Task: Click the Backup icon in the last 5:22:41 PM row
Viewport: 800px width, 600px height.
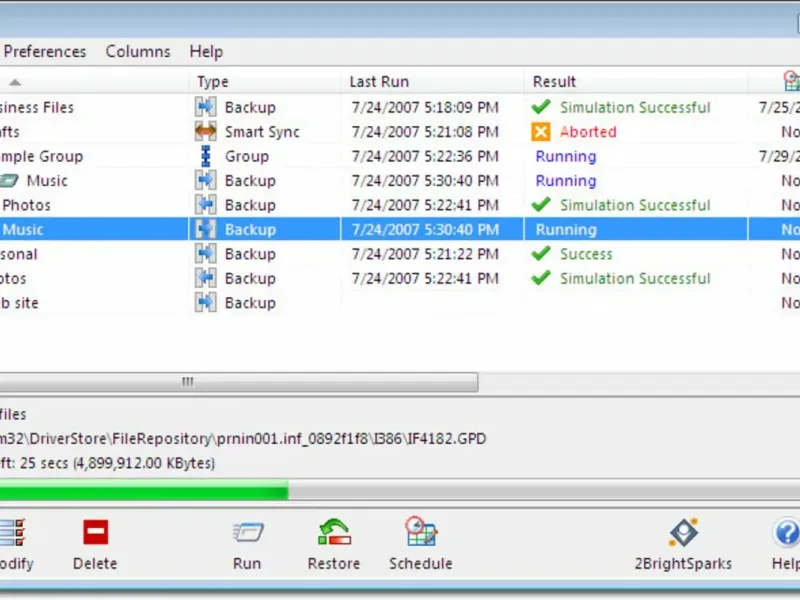Action: 205,278
